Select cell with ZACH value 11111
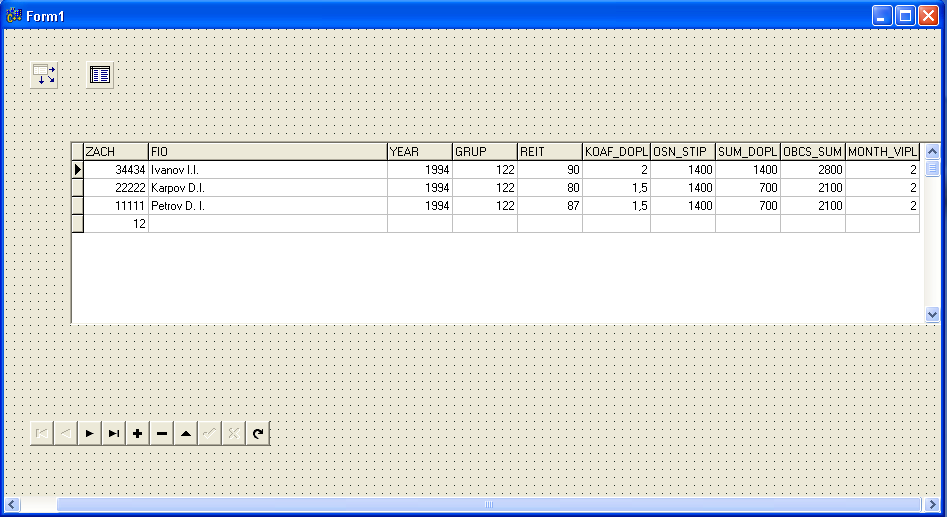Screen dimensions: 947x517 pos(116,206)
